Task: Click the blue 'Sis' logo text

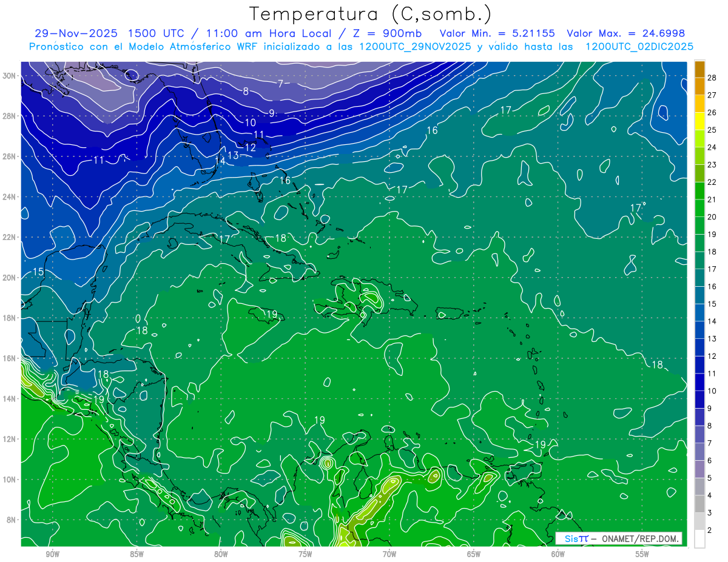Action: (572, 538)
